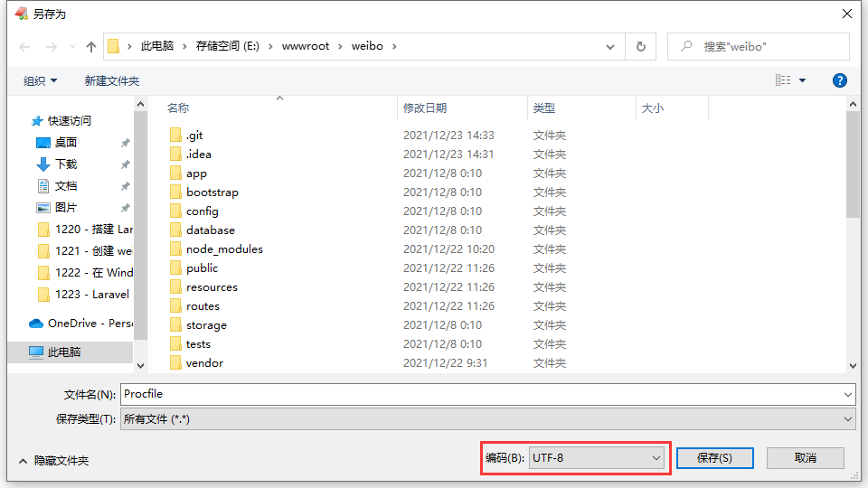Open 文档 in the sidebar
This screenshot has width=868, height=488.
pyautogui.click(x=57, y=186)
